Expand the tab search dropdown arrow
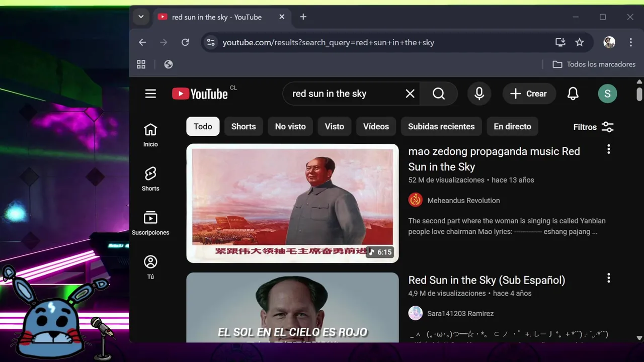 tap(141, 17)
